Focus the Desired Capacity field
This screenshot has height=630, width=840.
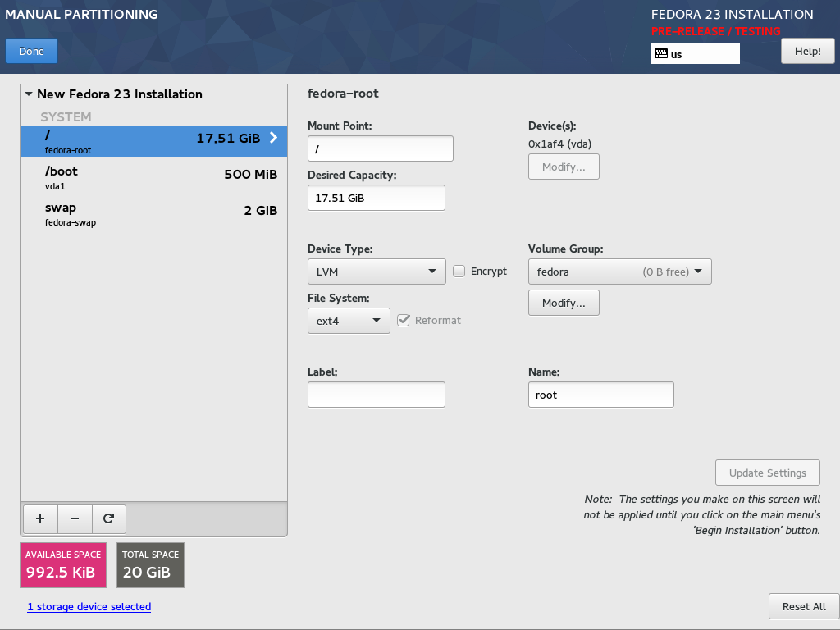tap(377, 198)
